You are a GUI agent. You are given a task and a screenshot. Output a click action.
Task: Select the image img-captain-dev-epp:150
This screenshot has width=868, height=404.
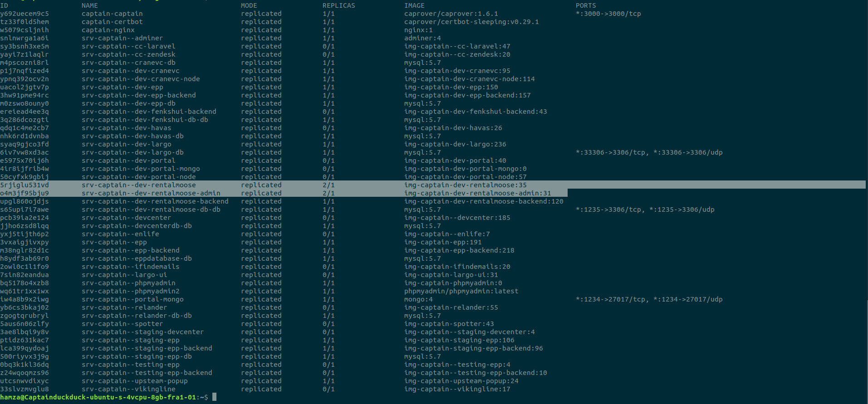[451, 87]
